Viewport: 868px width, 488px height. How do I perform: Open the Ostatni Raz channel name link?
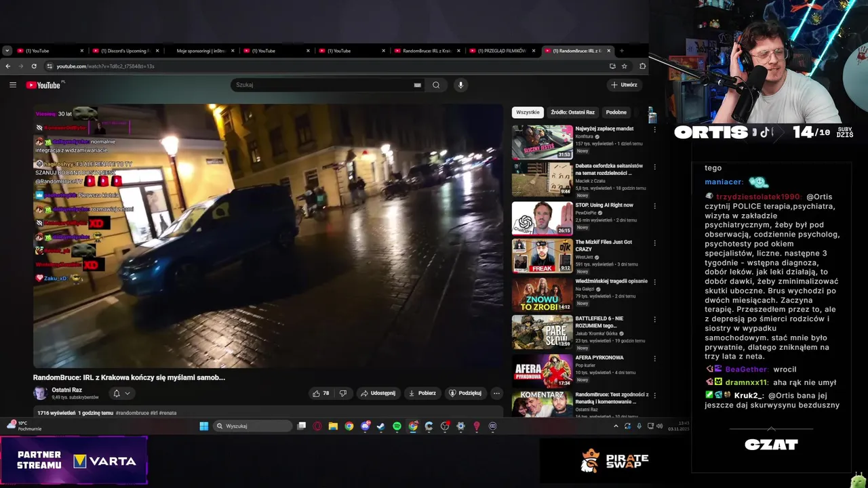67,390
